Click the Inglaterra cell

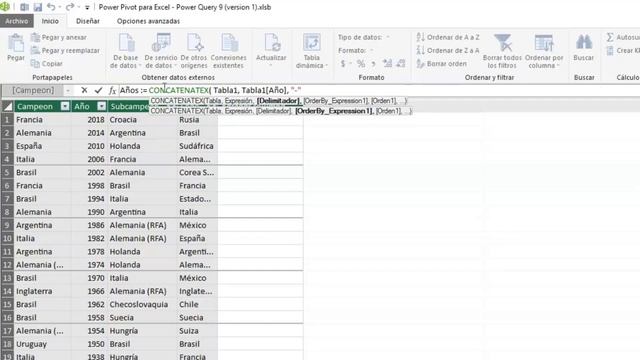click(x=42, y=291)
